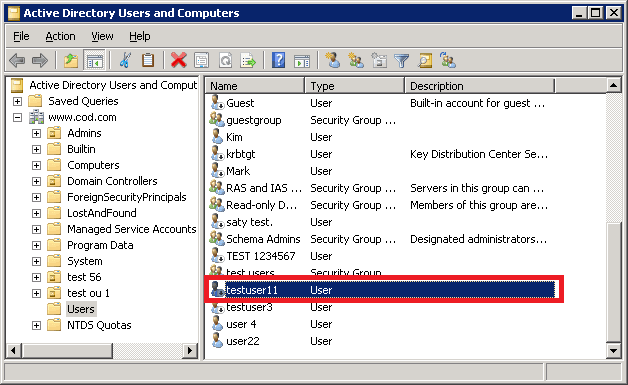Go up one level with folder-arrow icon
This screenshot has width=628, height=385.
tap(71, 60)
